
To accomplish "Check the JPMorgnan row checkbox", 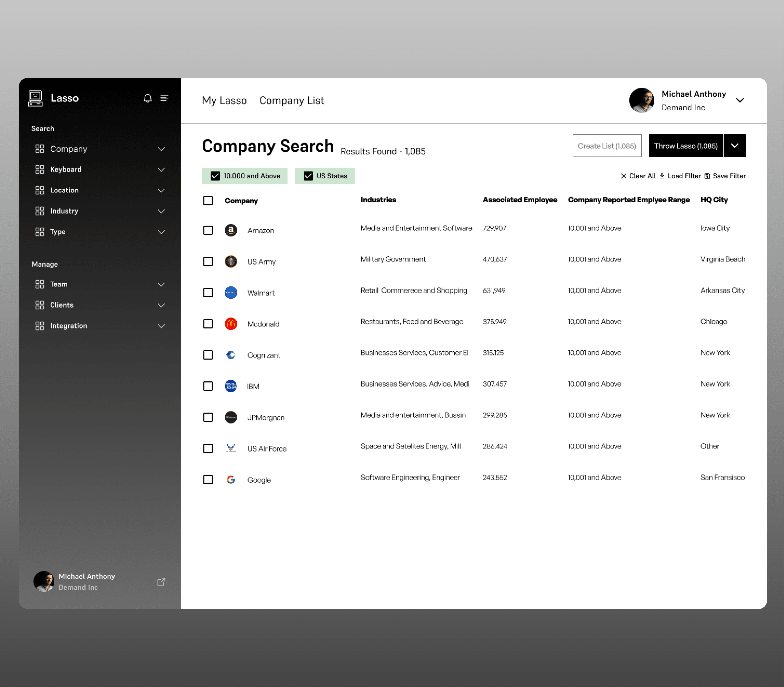I will 208,417.
